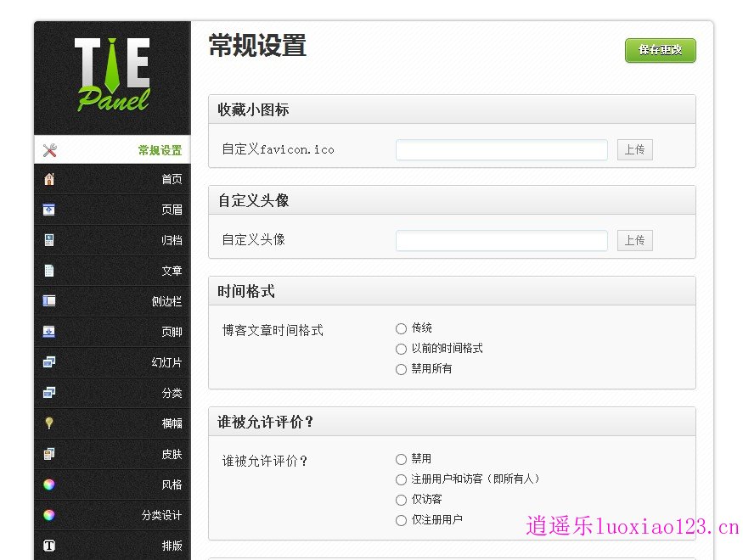Click the wrench icon beside 常规设置
Viewport: 743px width, 560px height.
click(x=50, y=150)
